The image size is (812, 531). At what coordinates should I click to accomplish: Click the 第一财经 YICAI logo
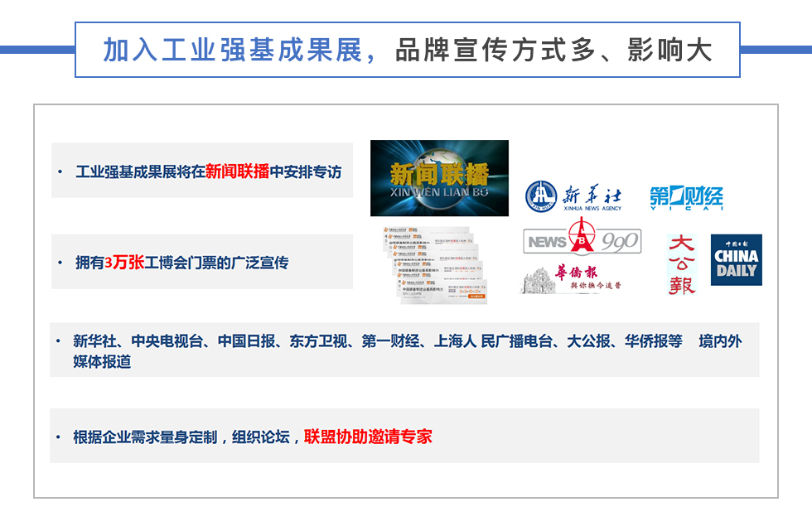[686, 198]
